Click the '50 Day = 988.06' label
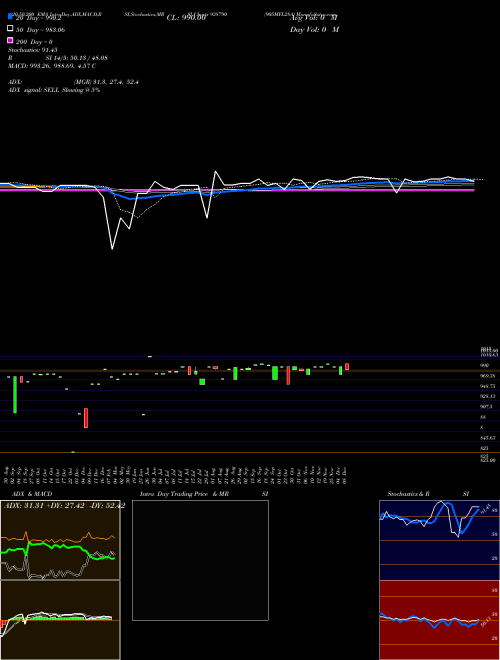 (40, 30)
